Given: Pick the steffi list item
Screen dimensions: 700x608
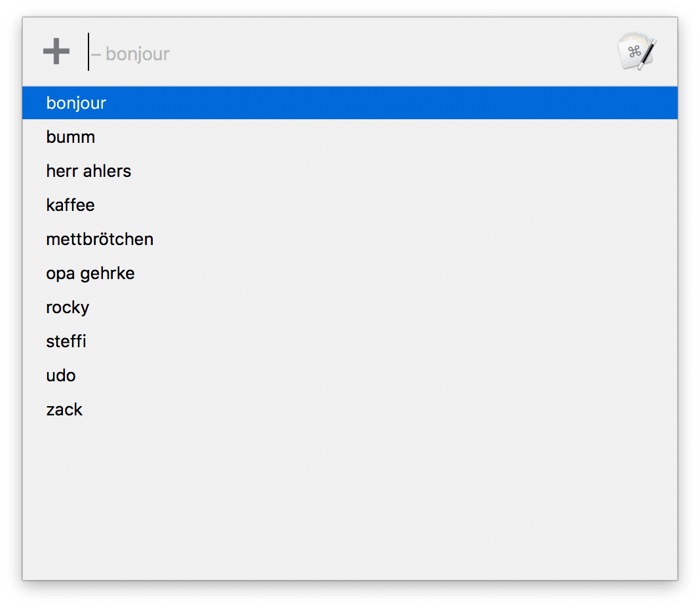Looking at the screenshot, I should (x=350, y=341).
